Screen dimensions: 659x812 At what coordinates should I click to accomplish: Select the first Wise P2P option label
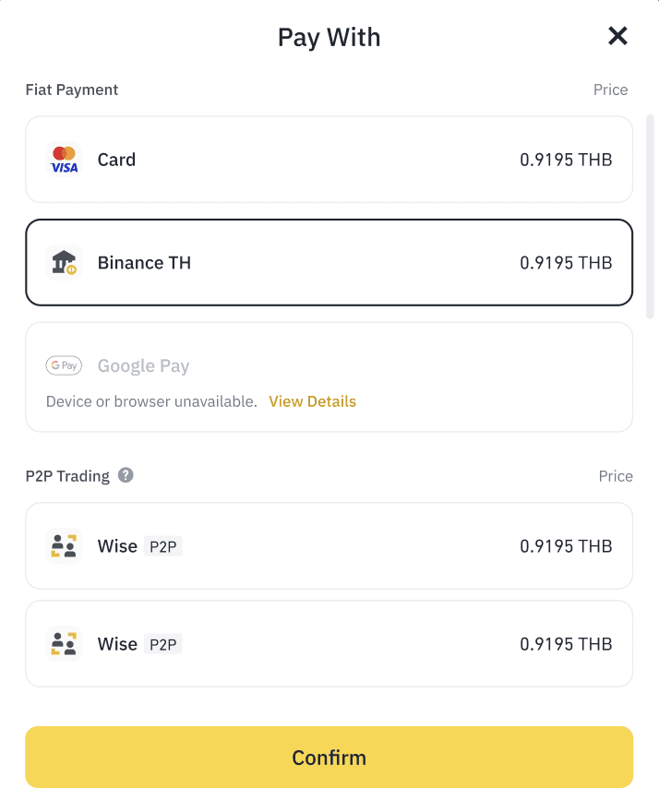[117, 546]
